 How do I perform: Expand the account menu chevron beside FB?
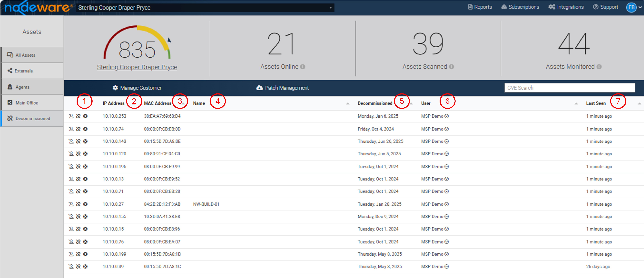(640, 8)
